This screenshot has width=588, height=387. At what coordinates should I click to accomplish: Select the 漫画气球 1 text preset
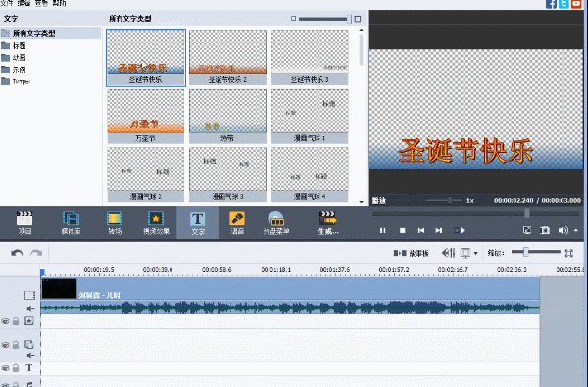coord(310,117)
